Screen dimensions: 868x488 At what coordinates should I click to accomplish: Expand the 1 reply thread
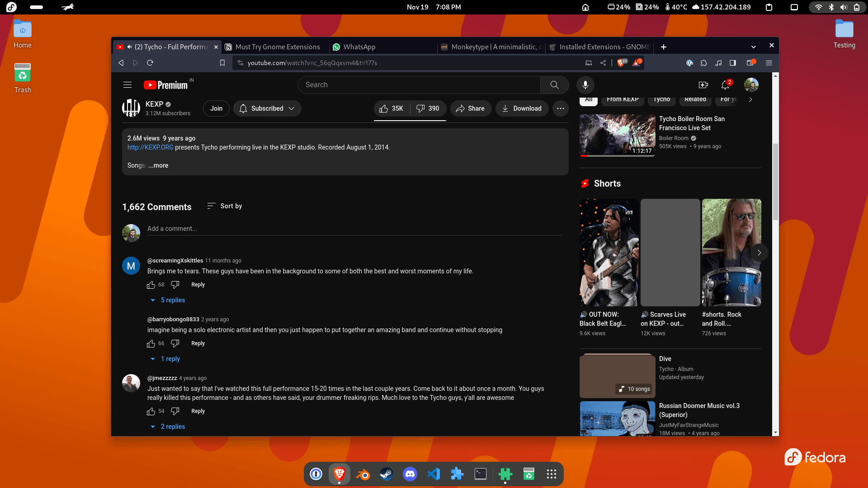click(x=165, y=359)
